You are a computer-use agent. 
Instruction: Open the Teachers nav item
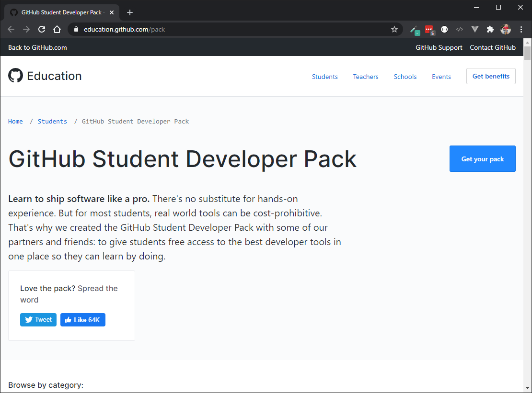[x=365, y=77]
